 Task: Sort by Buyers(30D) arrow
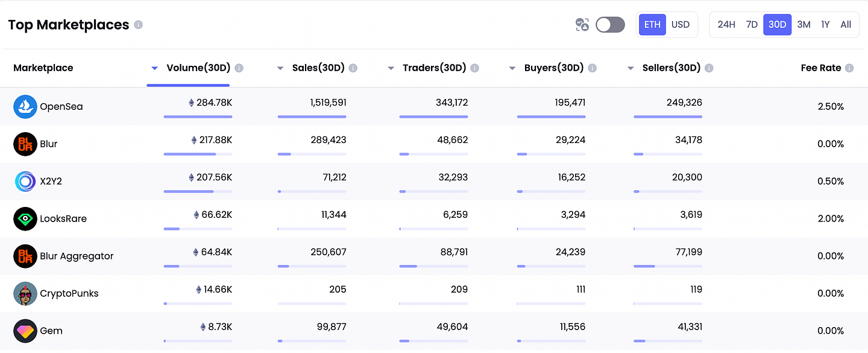512,68
